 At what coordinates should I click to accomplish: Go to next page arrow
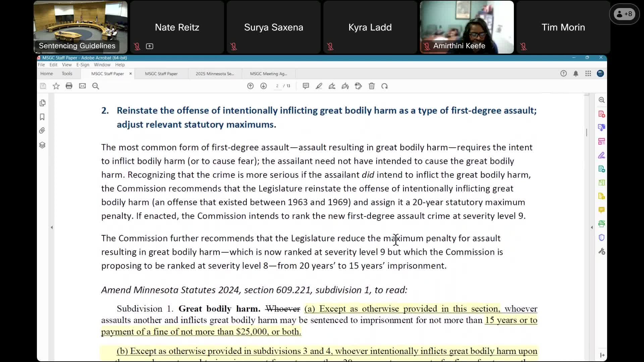[264, 86]
